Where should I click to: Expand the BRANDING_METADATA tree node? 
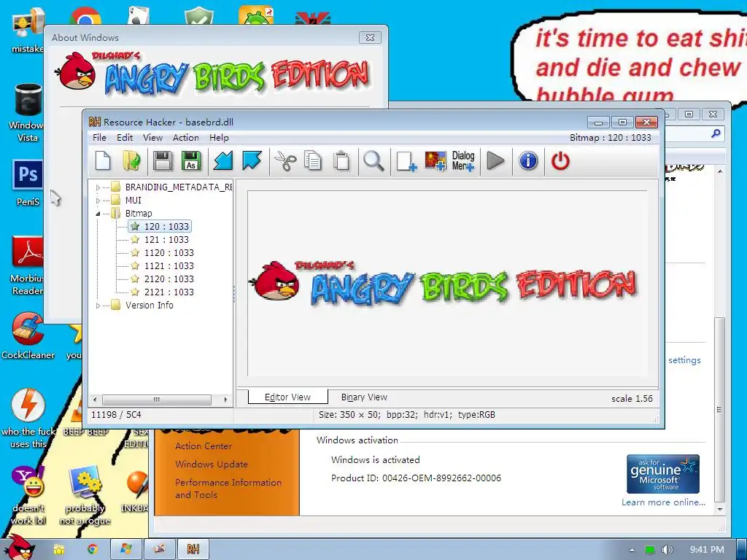point(98,187)
